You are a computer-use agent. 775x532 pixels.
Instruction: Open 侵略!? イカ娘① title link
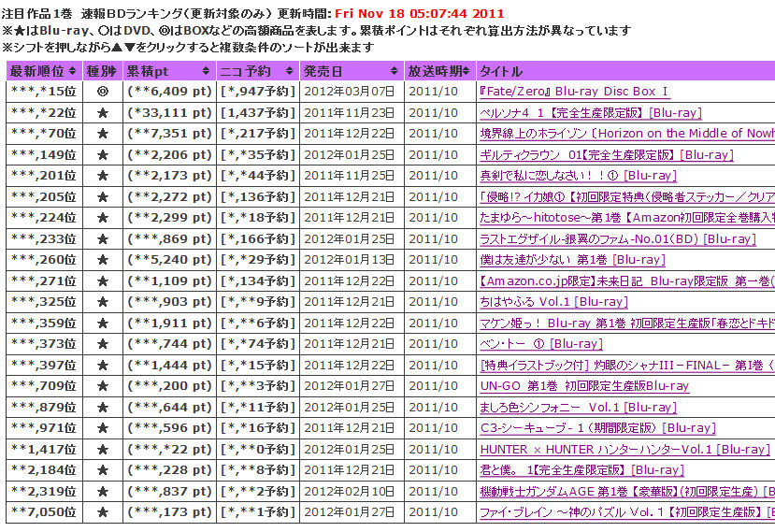pyautogui.click(x=627, y=196)
